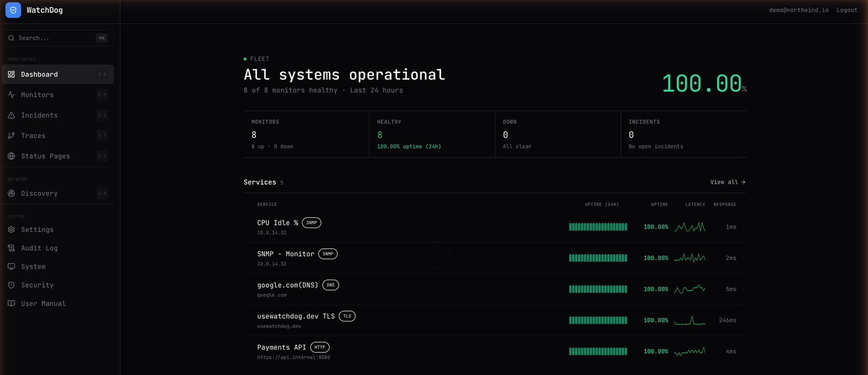Click the 100.00% fleet uptime figure
868x375 pixels.
(704, 83)
